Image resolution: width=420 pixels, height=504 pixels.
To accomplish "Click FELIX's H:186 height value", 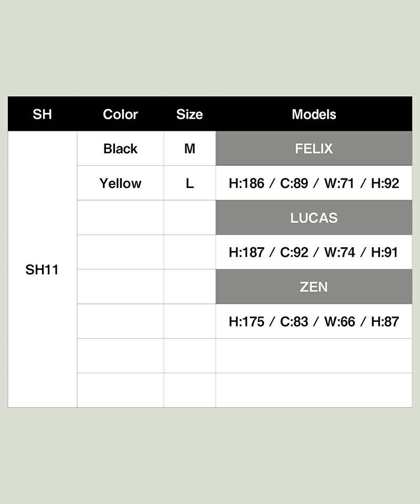I will pyautogui.click(x=246, y=183).
